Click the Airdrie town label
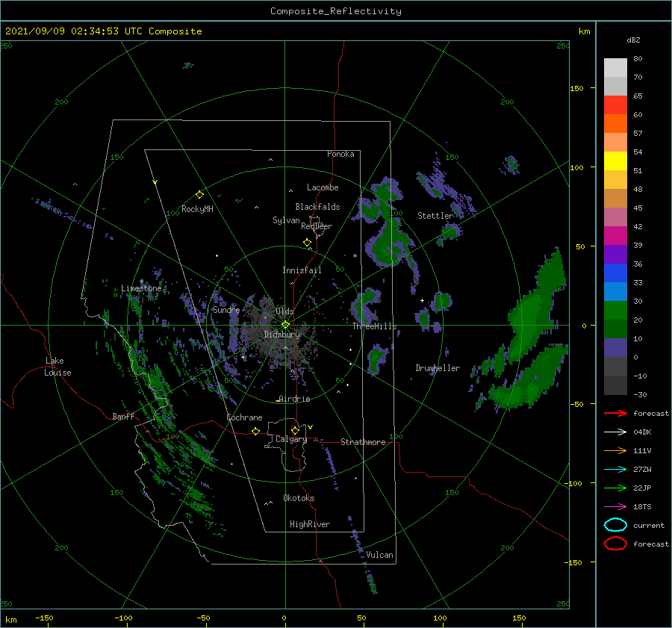 pyautogui.click(x=294, y=399)
